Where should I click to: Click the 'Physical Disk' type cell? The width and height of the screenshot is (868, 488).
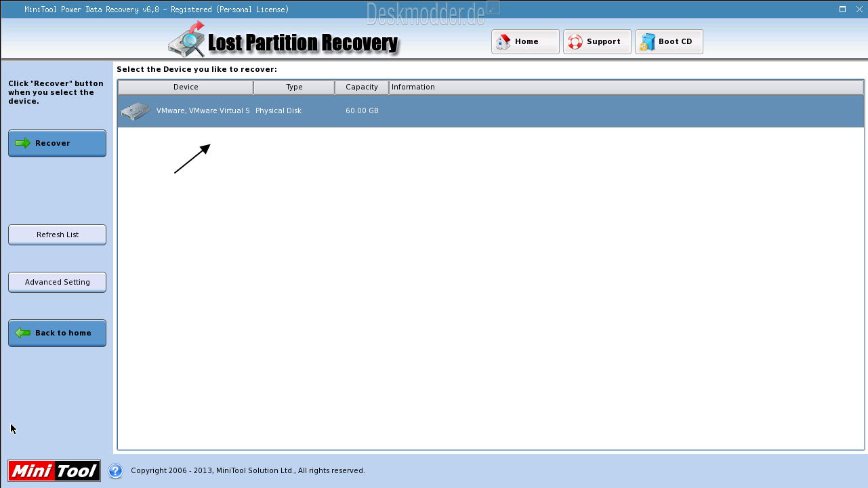coord(278,110)
